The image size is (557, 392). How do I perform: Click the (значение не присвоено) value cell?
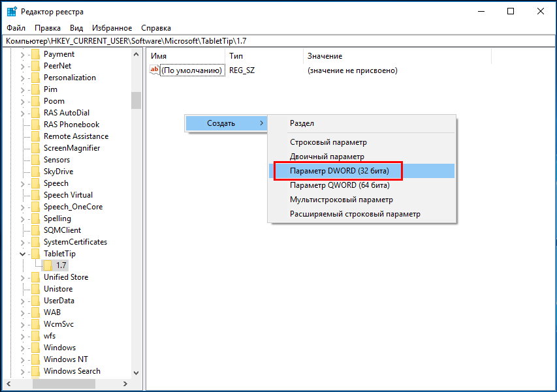click(353, 70)
